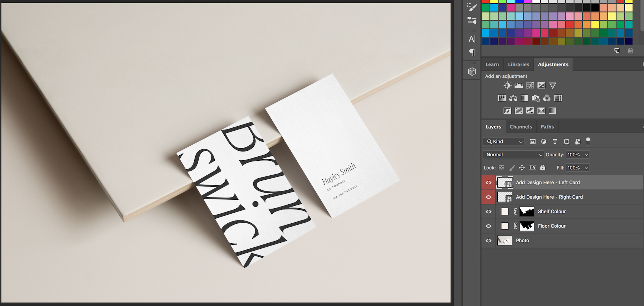Add a Curves adjustment layer

tap(530, 86)
